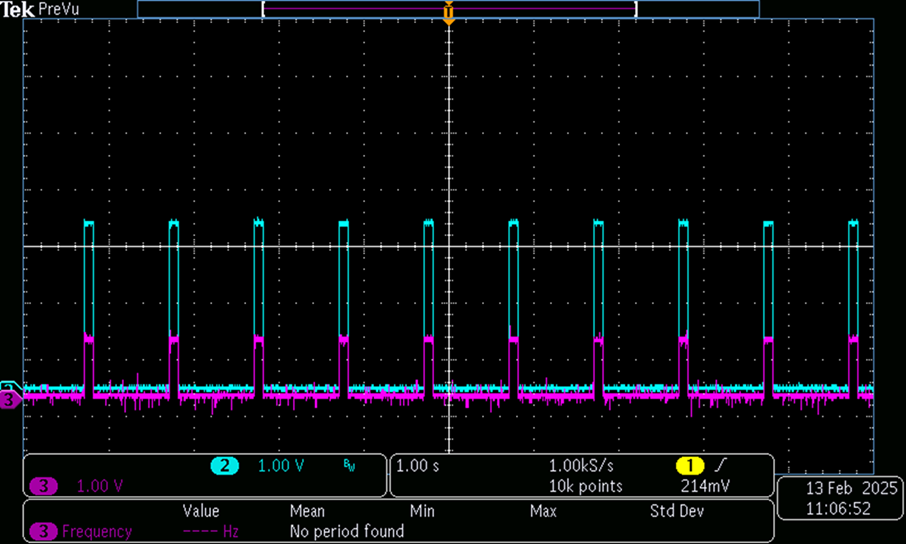Click the channel 3 1.00 V scale

100,486
